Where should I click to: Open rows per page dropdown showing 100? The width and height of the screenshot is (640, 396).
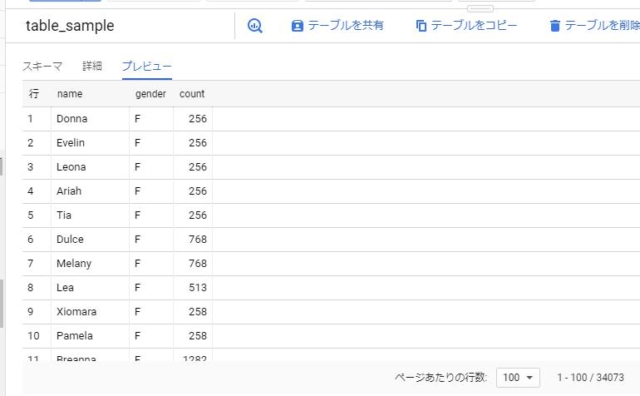coord(518,378)
